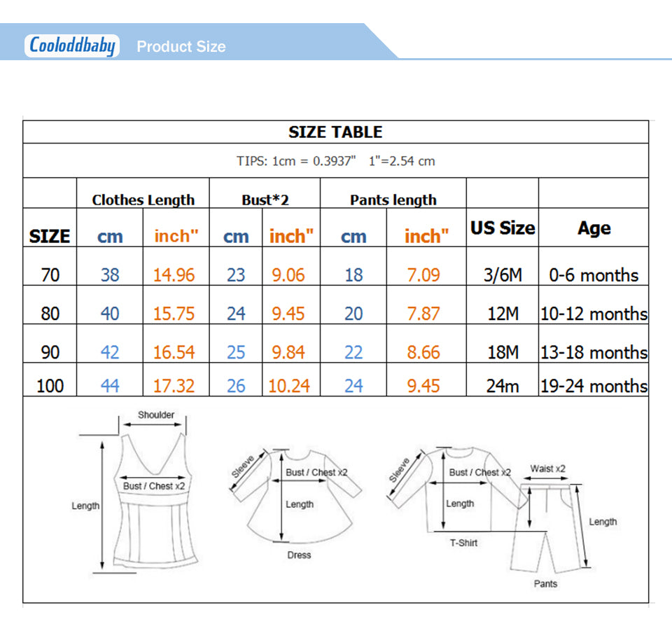The height and width of the screenshot is (631, 672).
Task: Select the 17.32 inch clothes length value
Action: coord(174,385)
